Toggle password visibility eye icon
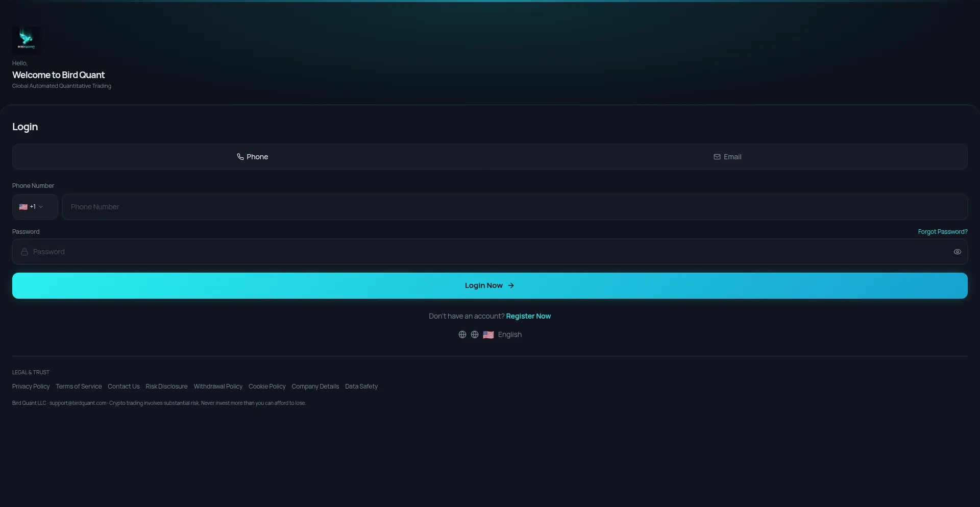 958,252
